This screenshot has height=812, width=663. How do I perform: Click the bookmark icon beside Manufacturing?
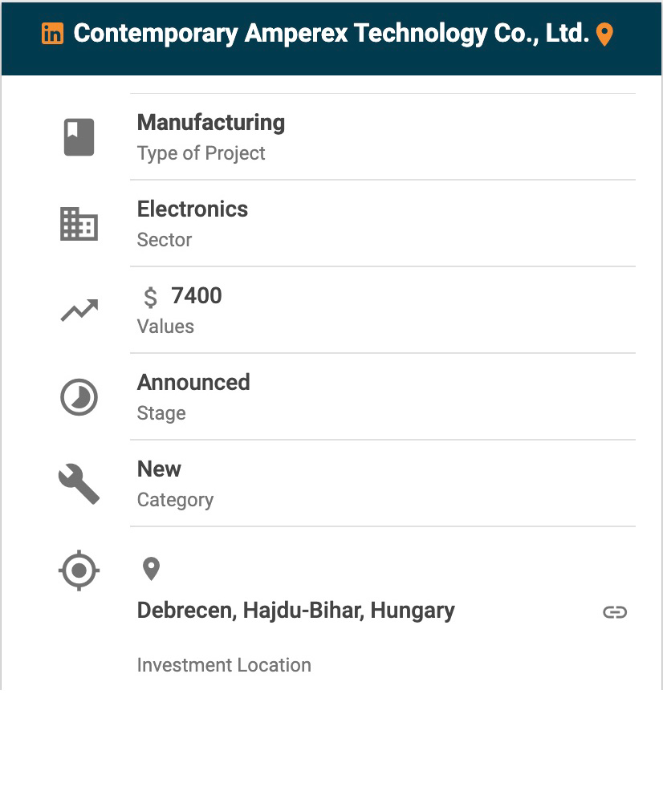pyautogui.click(x=79, y=136)
